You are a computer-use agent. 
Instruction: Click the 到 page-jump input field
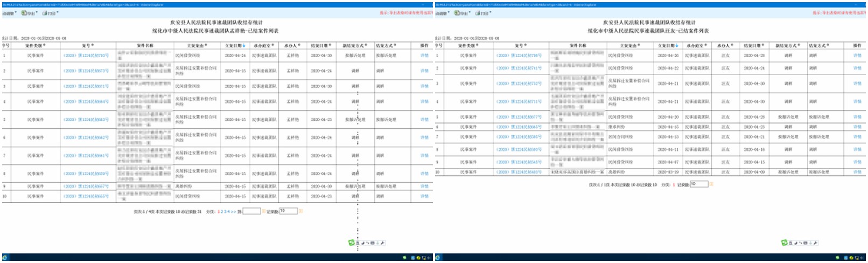click(x=251, y=211)
